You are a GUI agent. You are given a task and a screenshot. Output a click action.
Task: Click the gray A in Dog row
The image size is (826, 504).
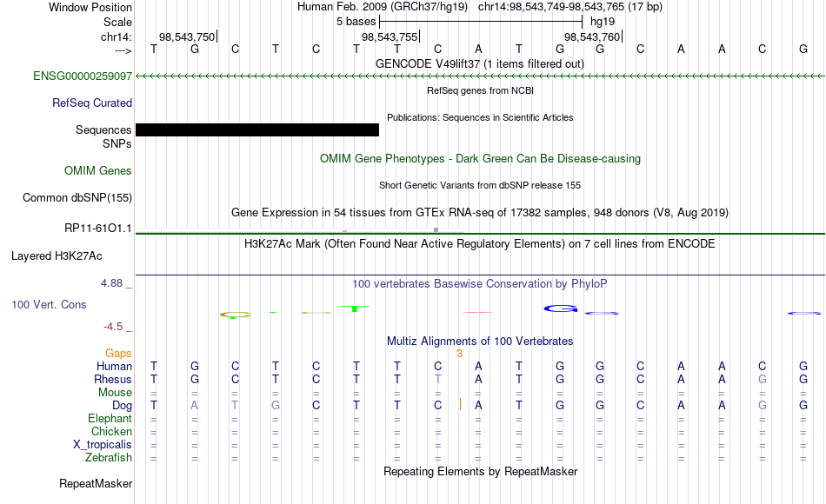pyautogui.click(x=195, y=406)
